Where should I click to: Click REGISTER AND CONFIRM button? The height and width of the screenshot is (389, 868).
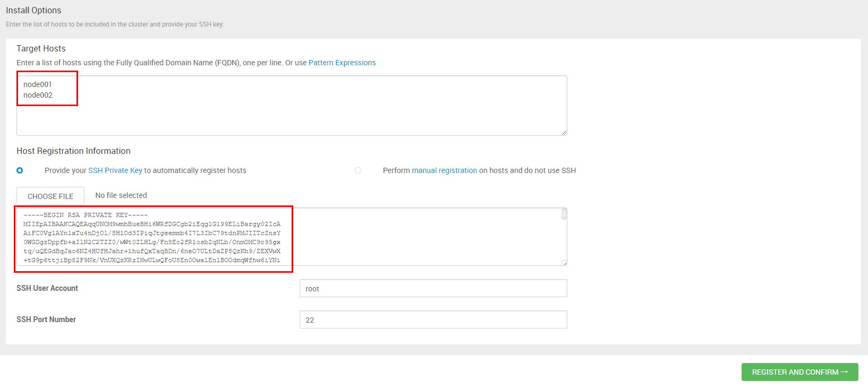799,372
